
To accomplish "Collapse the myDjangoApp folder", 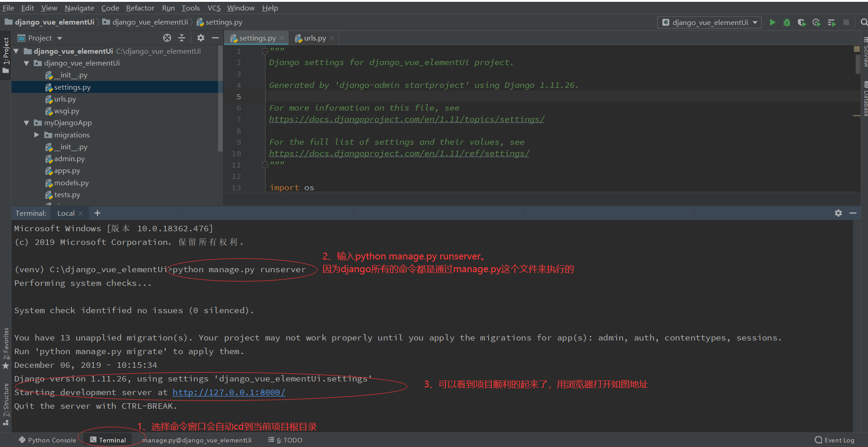I will coord(26,123).
